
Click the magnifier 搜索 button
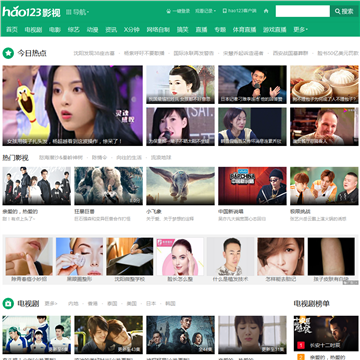point(344,11)
